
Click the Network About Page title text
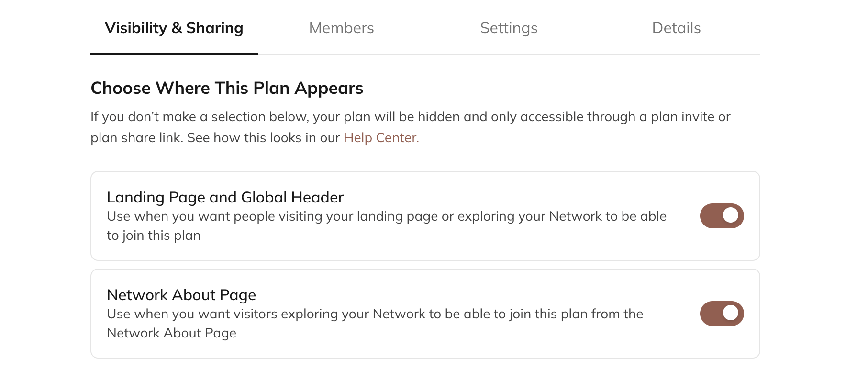pos(181,295)
